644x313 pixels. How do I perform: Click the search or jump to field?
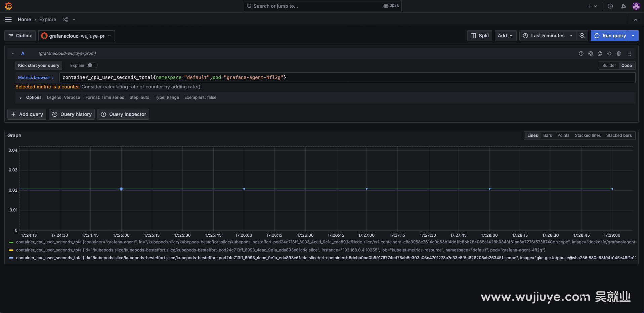(x=323, y=6)
